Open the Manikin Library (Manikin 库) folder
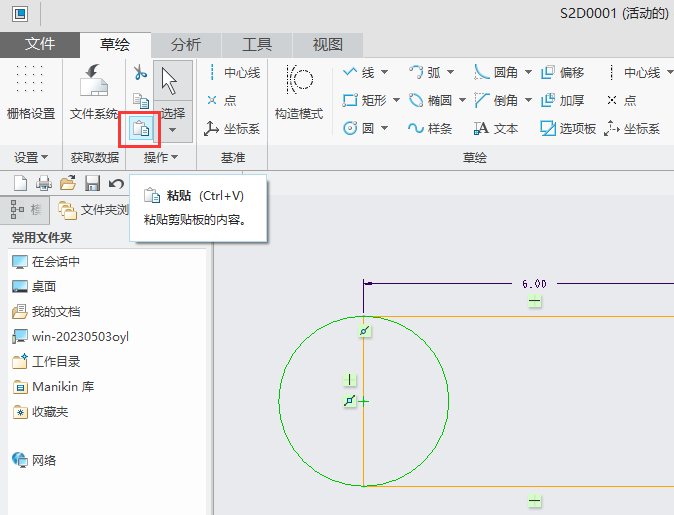The image size is (674, 515). [x=53, y=387]
